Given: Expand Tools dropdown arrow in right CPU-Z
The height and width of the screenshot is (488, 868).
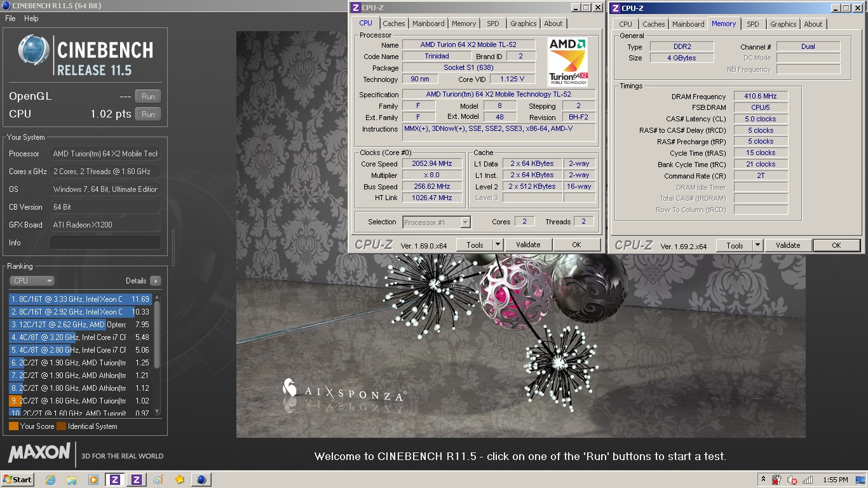Looking at the screenshot, I should coord(757,245).
